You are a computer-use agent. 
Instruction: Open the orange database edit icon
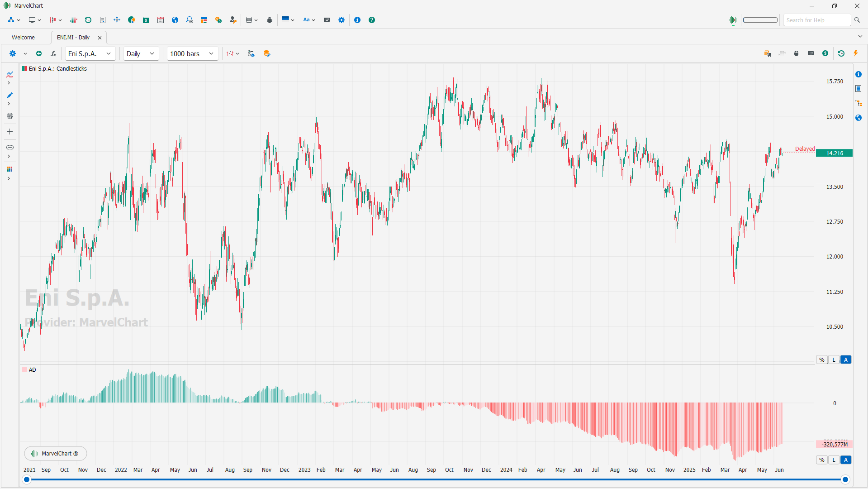267,53
